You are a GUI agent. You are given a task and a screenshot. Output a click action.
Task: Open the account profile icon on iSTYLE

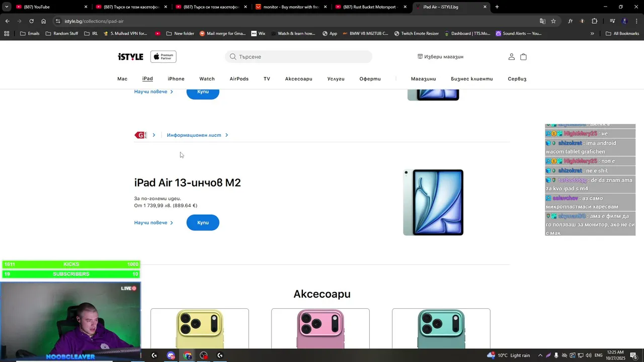511,57
